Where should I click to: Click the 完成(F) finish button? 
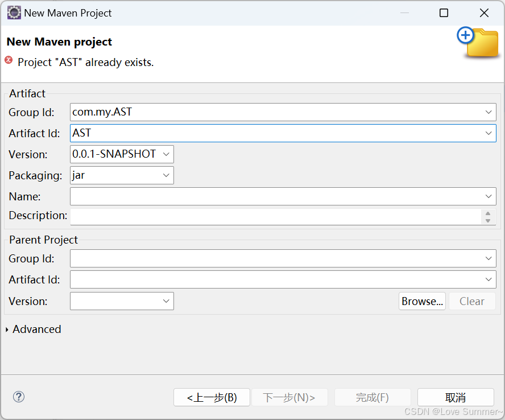click(372, 397)
